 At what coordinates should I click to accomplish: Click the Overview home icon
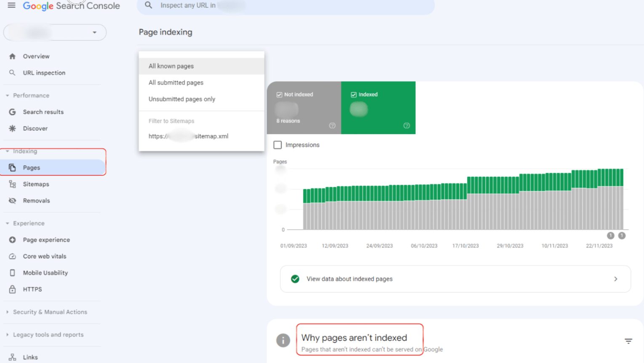pyautogui.click(x=12, y=56)
